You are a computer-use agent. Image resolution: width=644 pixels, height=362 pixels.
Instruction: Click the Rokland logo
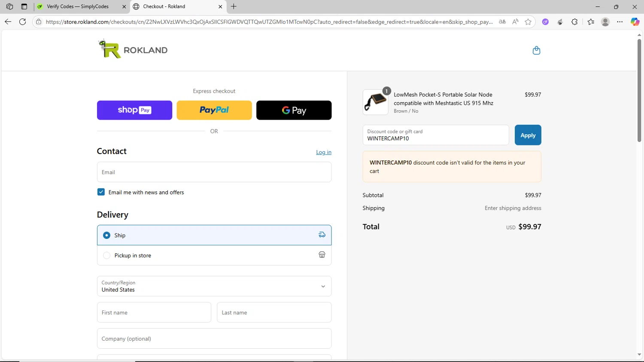click(x=133, y=49)
